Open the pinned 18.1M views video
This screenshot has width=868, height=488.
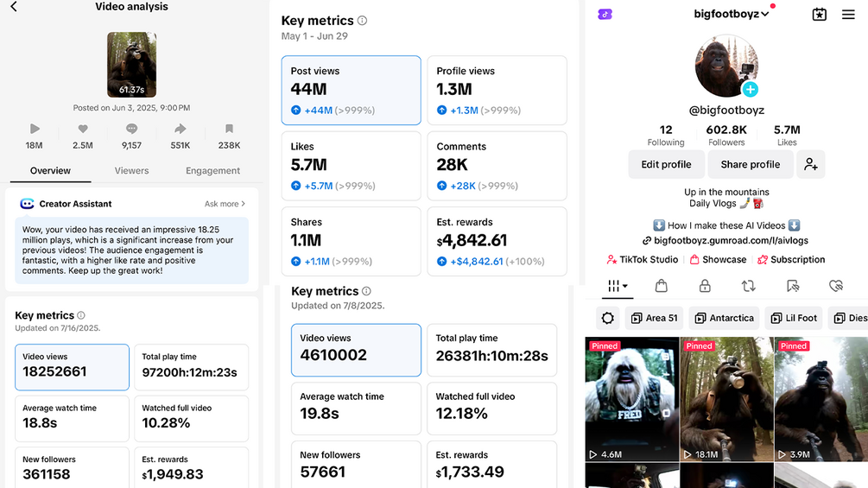(x=726, y=399)
